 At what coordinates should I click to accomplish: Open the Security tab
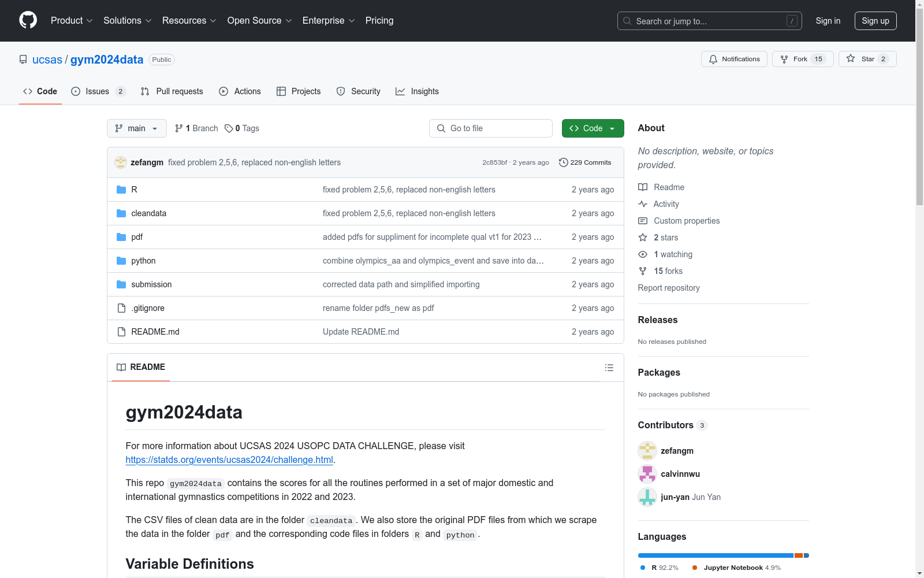358,91
